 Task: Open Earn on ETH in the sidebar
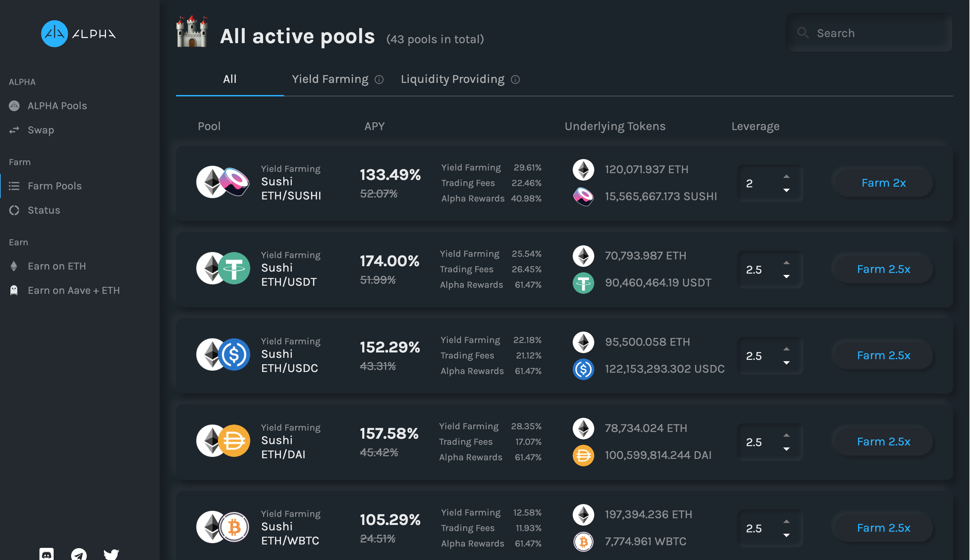(57, 266)
